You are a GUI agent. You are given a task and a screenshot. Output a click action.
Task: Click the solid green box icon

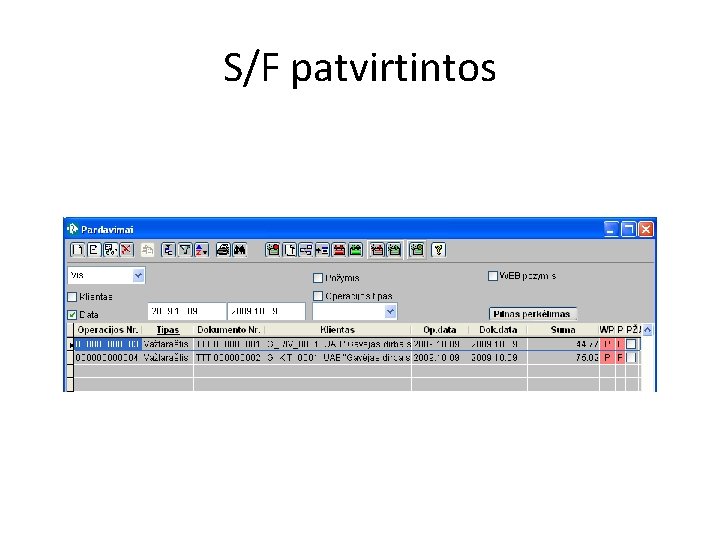click(x=356, y=250)
